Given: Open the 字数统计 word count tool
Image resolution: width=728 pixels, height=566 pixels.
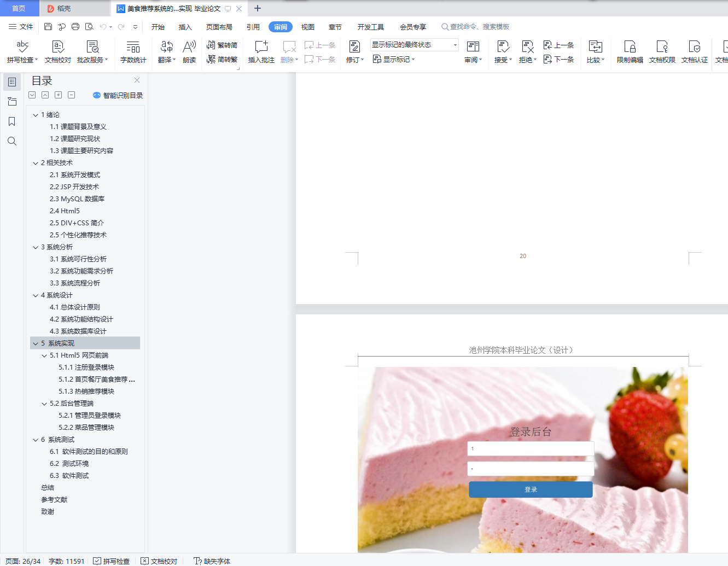Looking at the screenshot, I should (133, 52).
